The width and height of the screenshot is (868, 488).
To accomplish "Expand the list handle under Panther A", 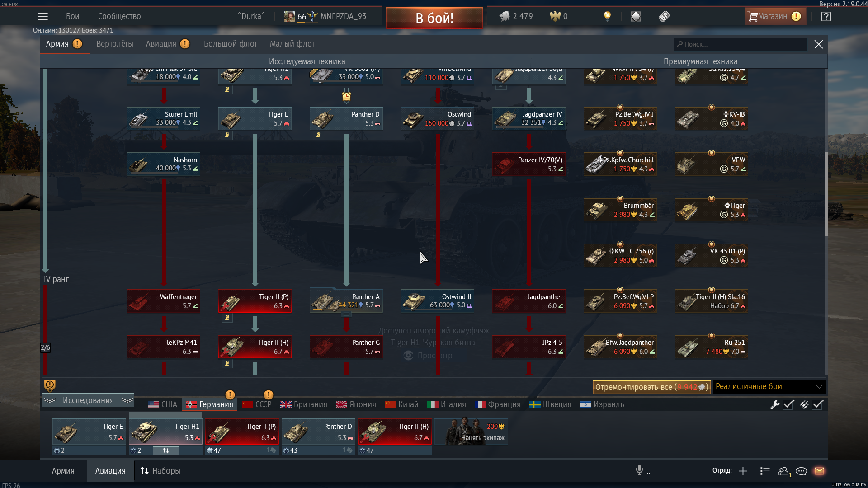I will pos(346,314).
